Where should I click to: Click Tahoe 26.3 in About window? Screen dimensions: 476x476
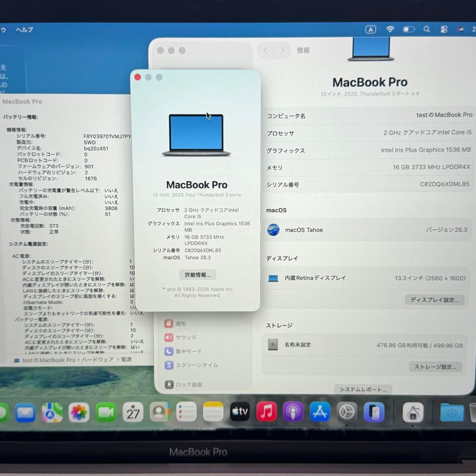pyautogui.click(x=197, y=257)
